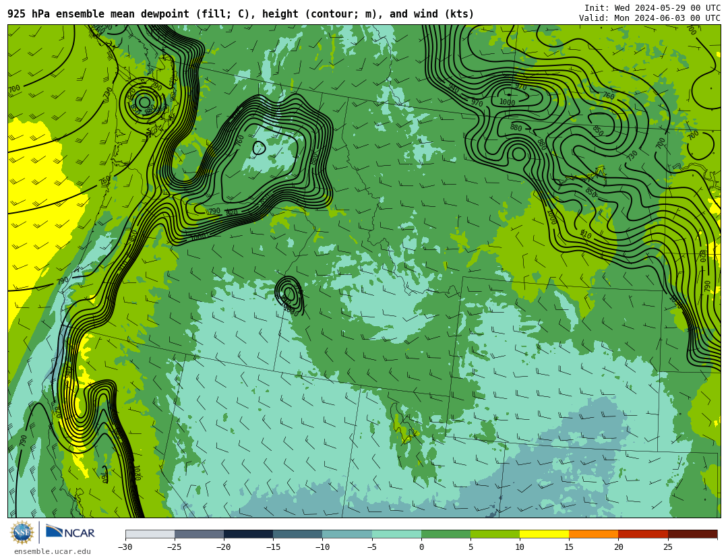
Task: Click the -30 colorbar tick label
Action: 125,547
